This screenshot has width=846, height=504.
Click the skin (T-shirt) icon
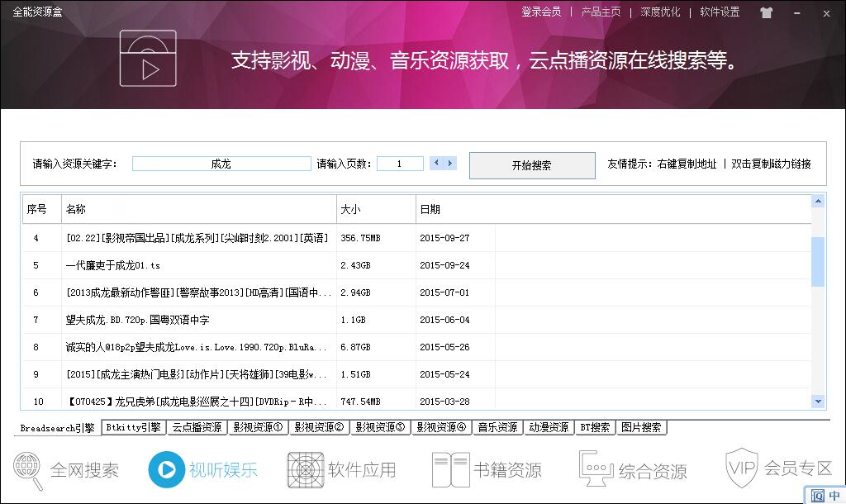coord(766,12)
